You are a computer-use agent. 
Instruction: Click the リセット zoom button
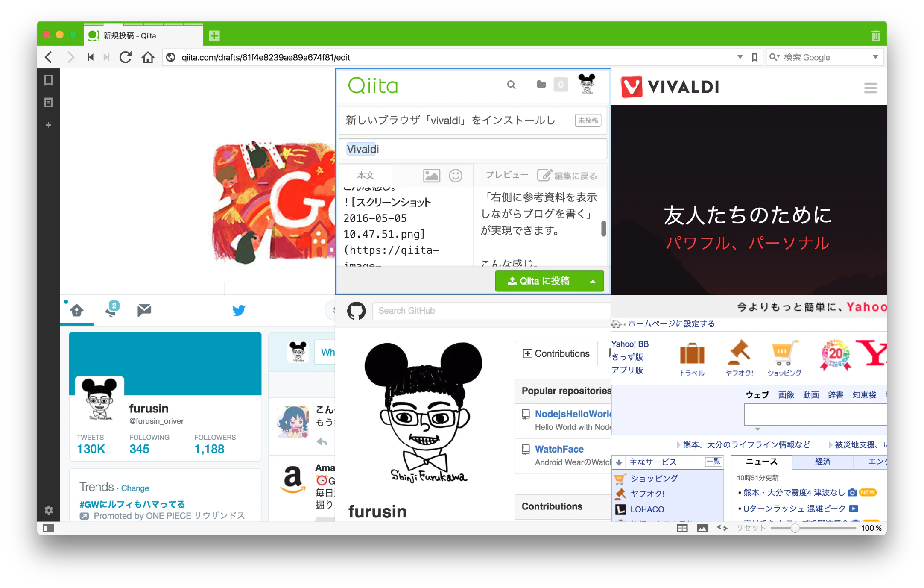[x=751, y=528]
